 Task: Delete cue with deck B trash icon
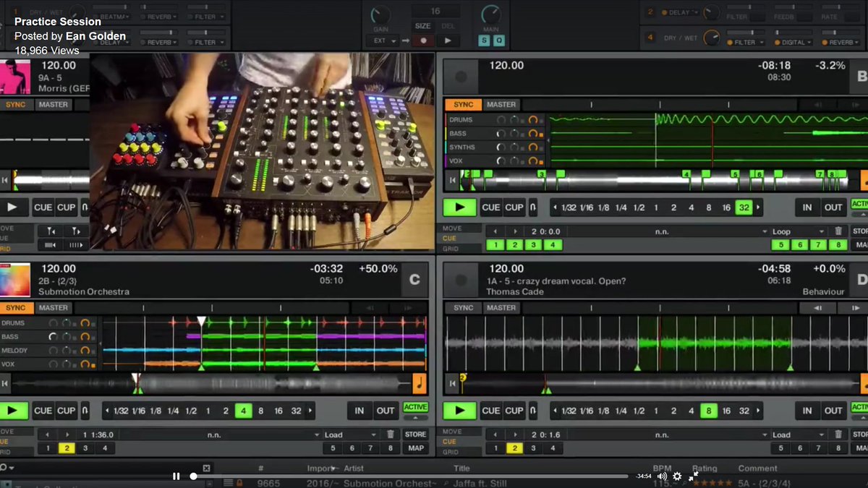(838, 231)
